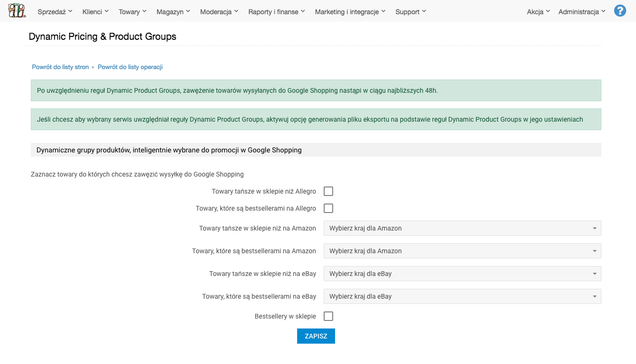Open the Moderacja menu

pyautogui.click(x=219, y=12)
